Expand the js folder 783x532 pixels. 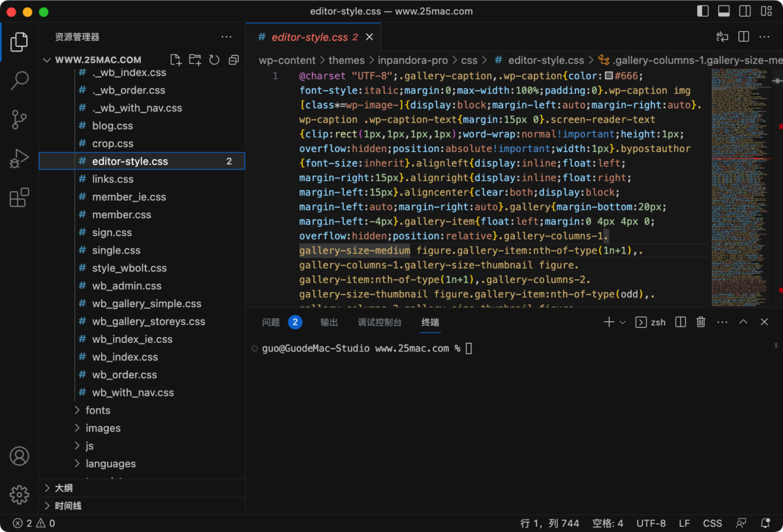point(89,446)
